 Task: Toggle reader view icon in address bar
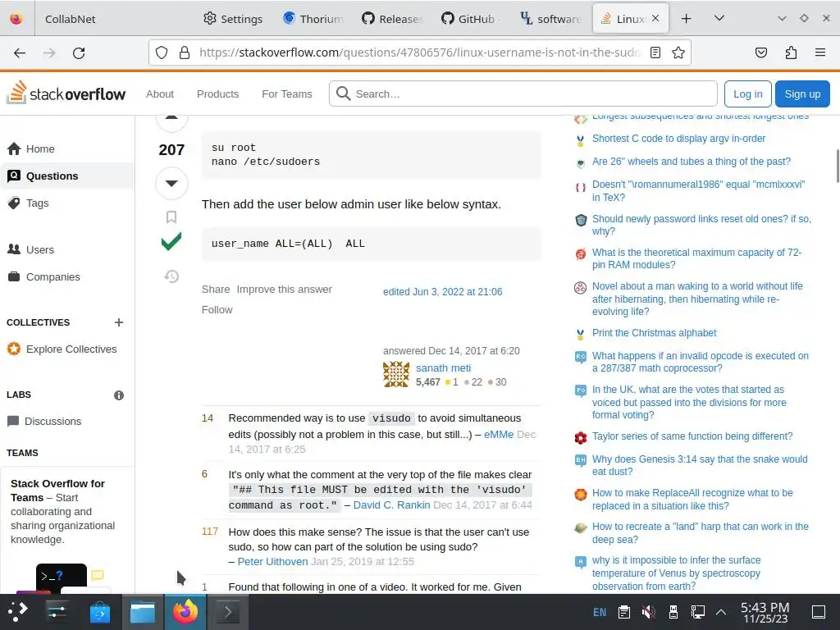tap(655, 52)
